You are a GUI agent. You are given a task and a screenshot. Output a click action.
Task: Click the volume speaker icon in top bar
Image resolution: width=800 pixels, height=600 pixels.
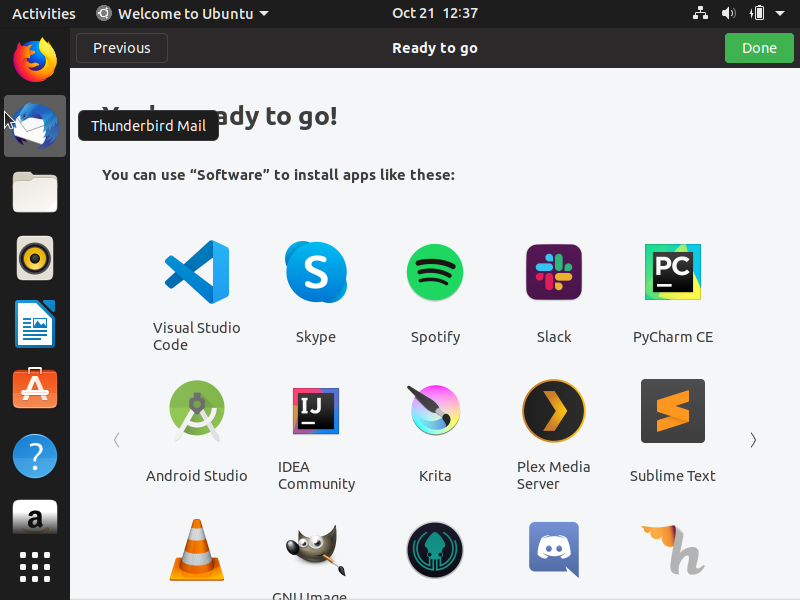(x=729, y=13)
